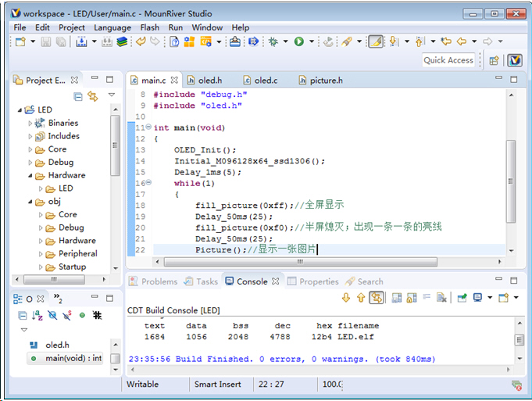Click editor horizontal scrollbar thumb
The width and height of the screenshot is (532, 401).
301,262
